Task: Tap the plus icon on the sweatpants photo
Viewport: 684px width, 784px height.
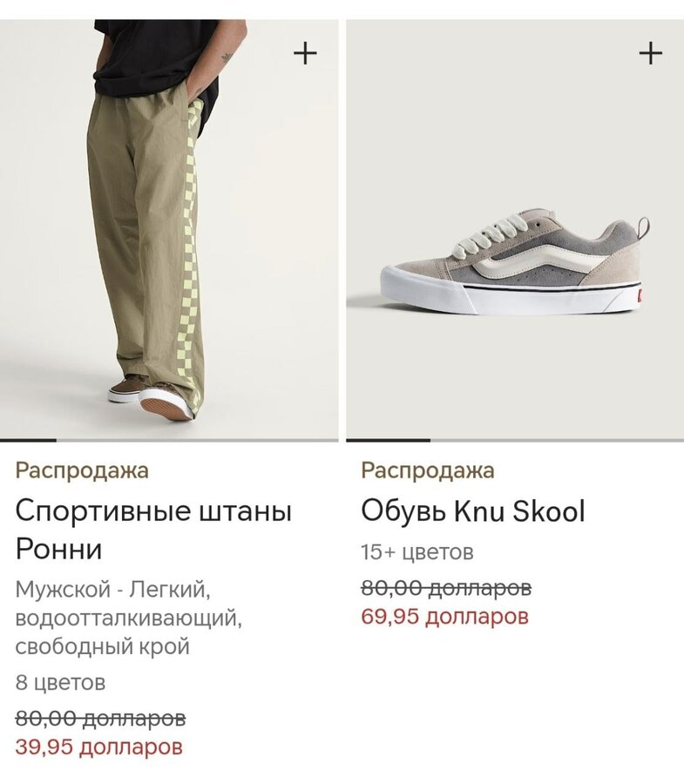Action: pyautogui.click(x=305, y=53)
